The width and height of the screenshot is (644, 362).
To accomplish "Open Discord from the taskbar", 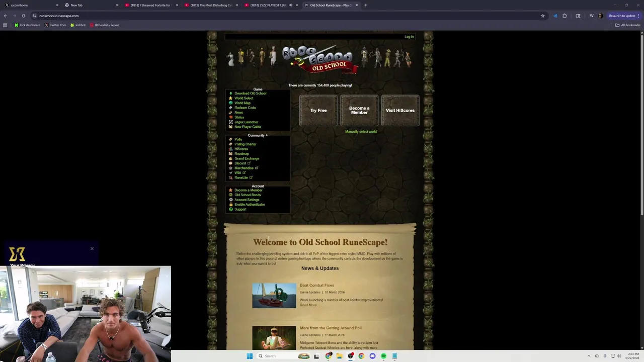I will point(372,356).
